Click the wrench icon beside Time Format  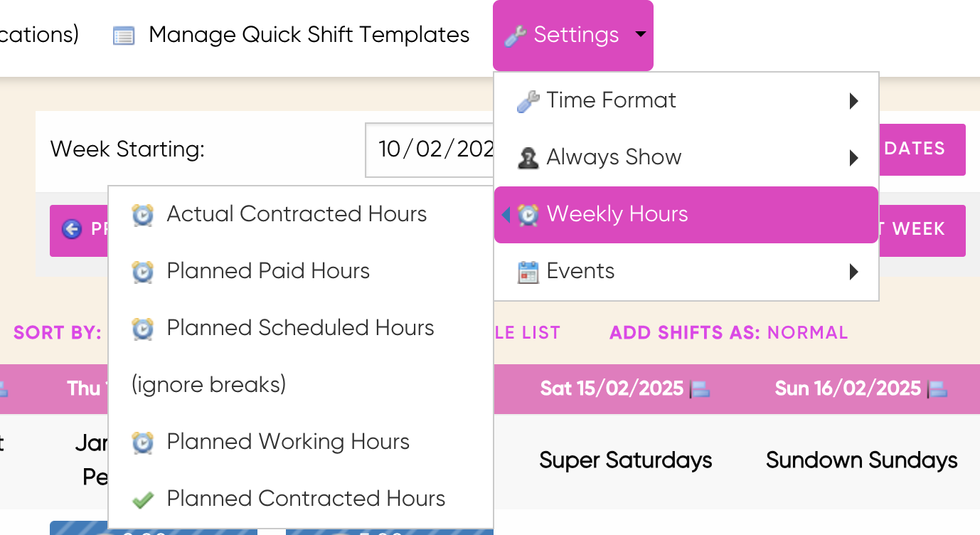click(x=528, y=101)
